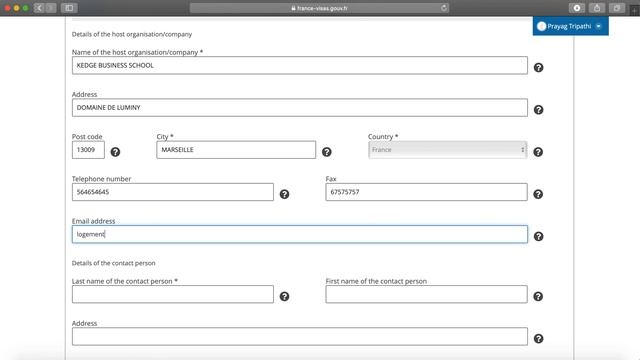Click the City field MARSEILLE
Viewport: 640px width, 360px height.
coord(236,150)
